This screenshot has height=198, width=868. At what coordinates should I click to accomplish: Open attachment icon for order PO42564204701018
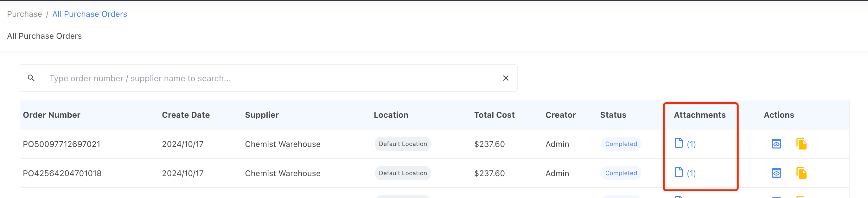[679, 172]
